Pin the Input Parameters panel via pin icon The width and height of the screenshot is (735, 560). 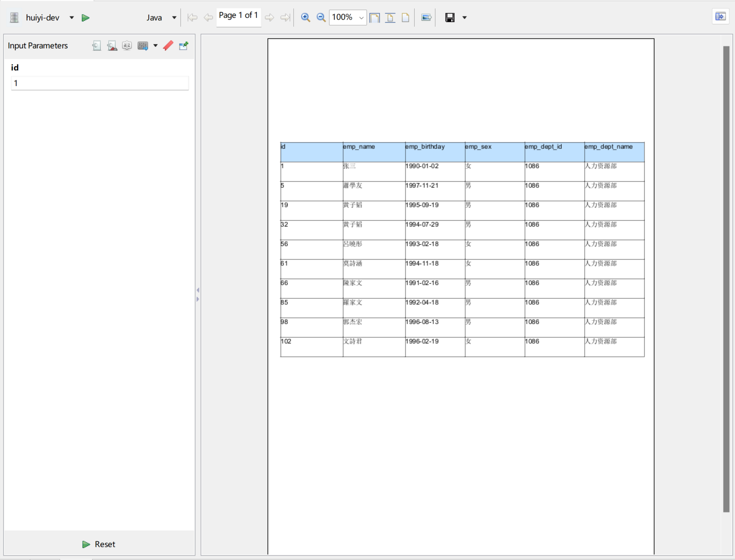[x=184, y=45]
